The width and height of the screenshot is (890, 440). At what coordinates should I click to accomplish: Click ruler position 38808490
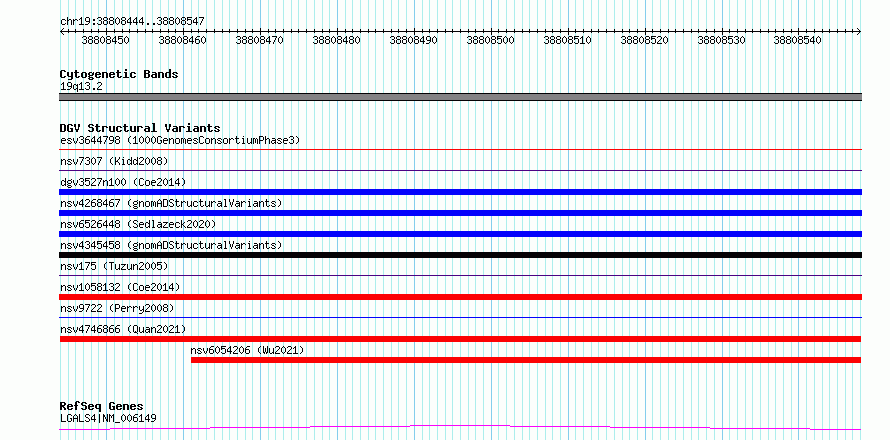tap(413, 40)
